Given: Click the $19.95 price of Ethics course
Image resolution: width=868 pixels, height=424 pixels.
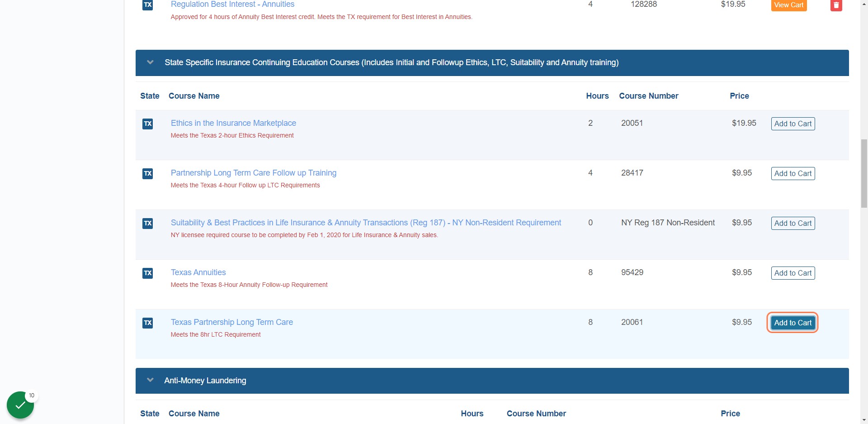Looking at the screenshot, I should [x=744, y=123].
